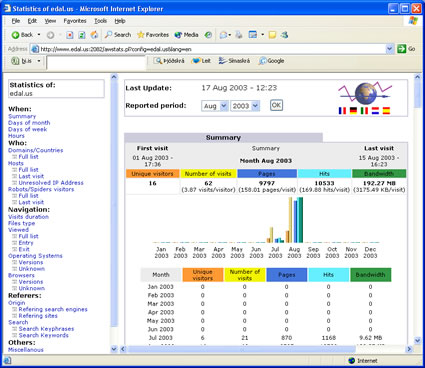Select the French flag language icon
The width and height of the screenshot is (425, 368).
click(x=342, y=111)
